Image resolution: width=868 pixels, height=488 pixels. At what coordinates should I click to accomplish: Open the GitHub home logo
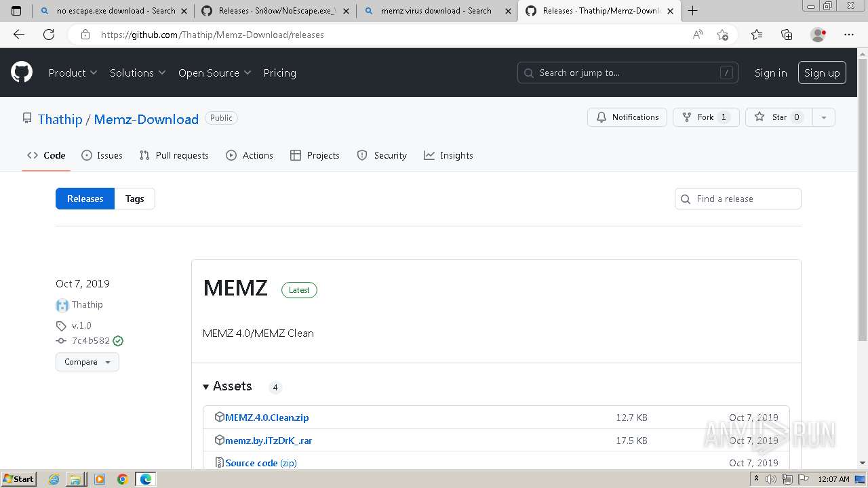click(22, 73)
